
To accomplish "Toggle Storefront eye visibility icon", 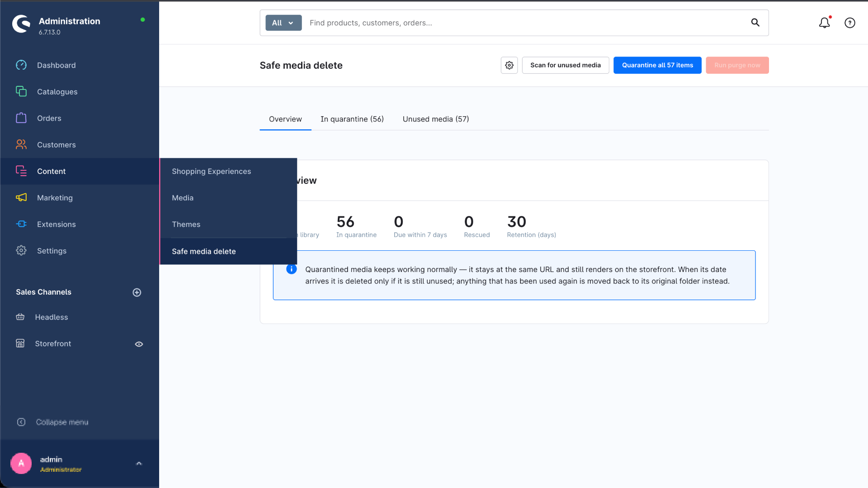I will pyautogui.click(x=139, y=344).
